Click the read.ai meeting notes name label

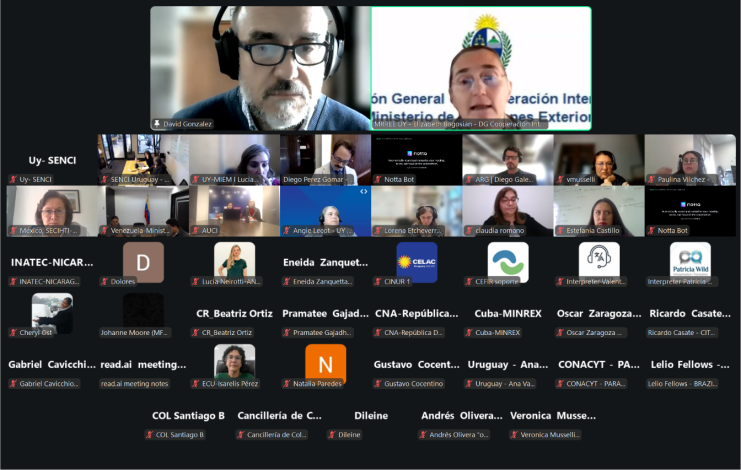134,384
